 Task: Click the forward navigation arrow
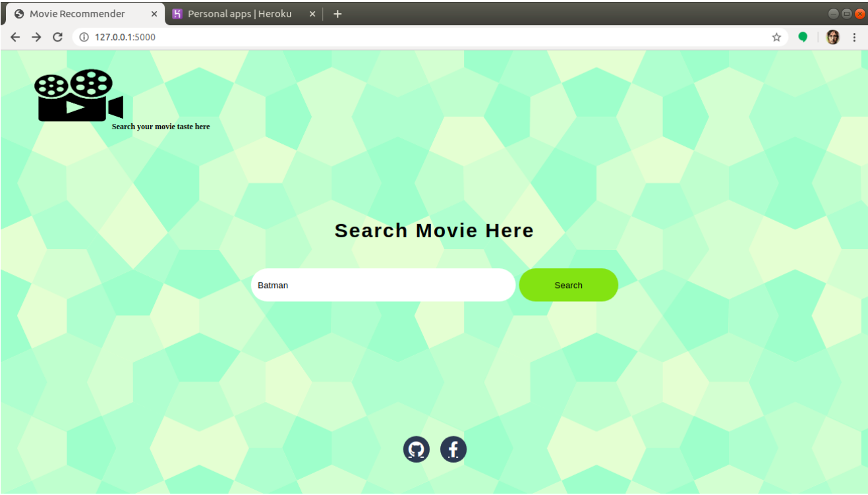point(36,37)
